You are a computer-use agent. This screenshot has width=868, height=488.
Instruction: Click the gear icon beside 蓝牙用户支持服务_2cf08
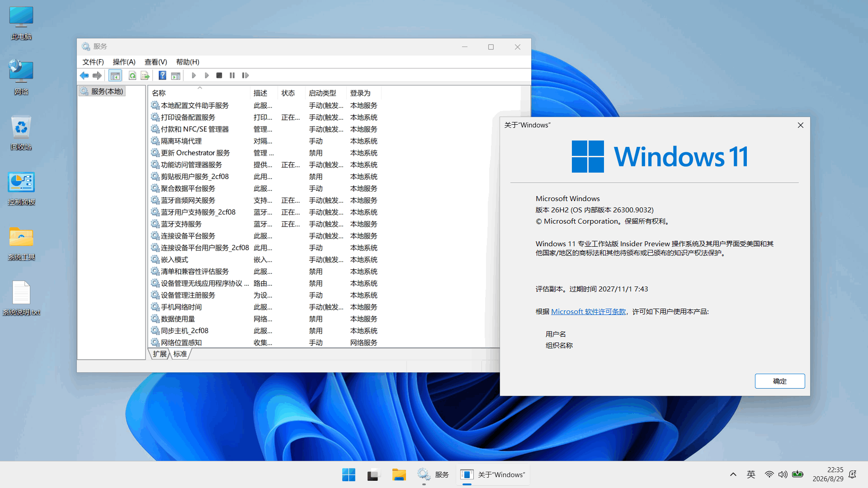(155, 212)
